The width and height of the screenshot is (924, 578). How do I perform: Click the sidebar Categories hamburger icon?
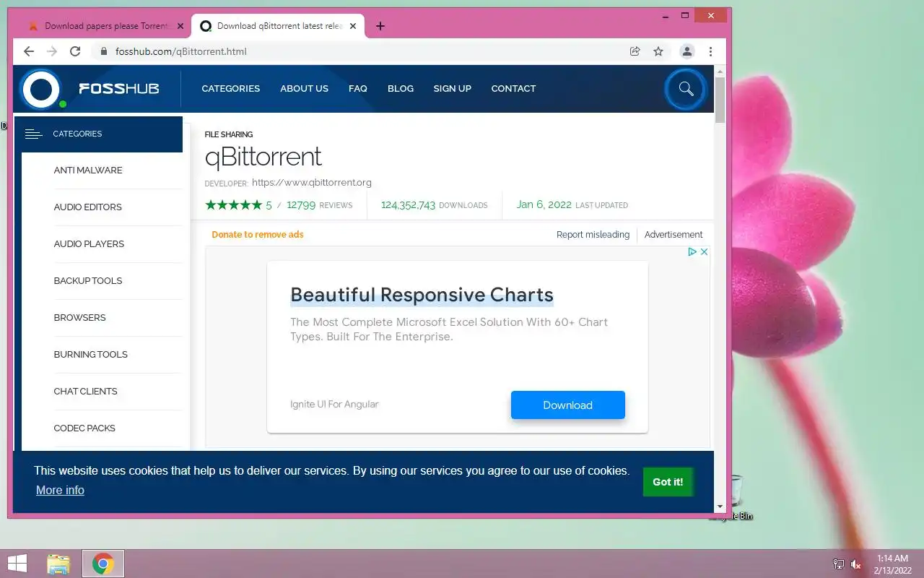click(33, 134)
